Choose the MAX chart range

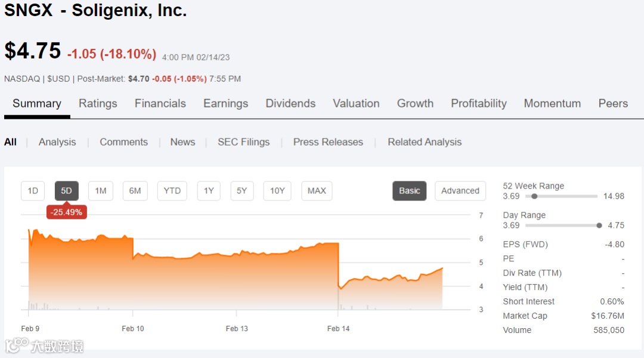point(317,191)
